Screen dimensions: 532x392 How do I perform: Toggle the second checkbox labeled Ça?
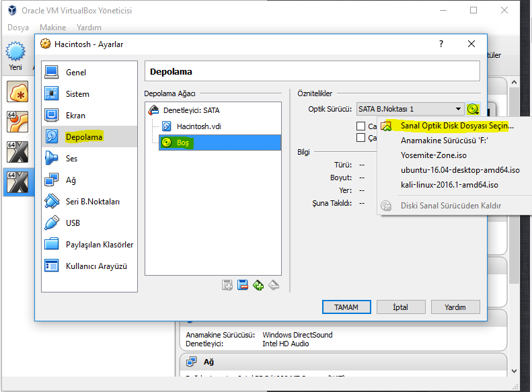[360, 138]
